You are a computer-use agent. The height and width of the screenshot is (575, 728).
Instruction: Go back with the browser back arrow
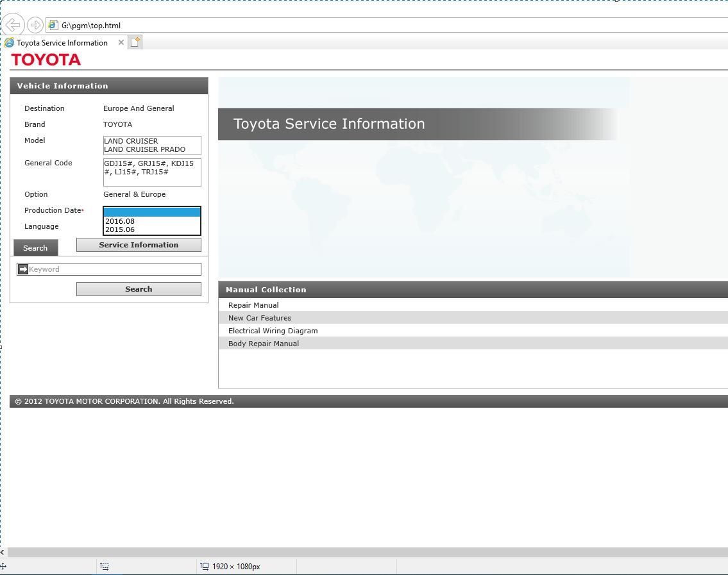(13, 24)
